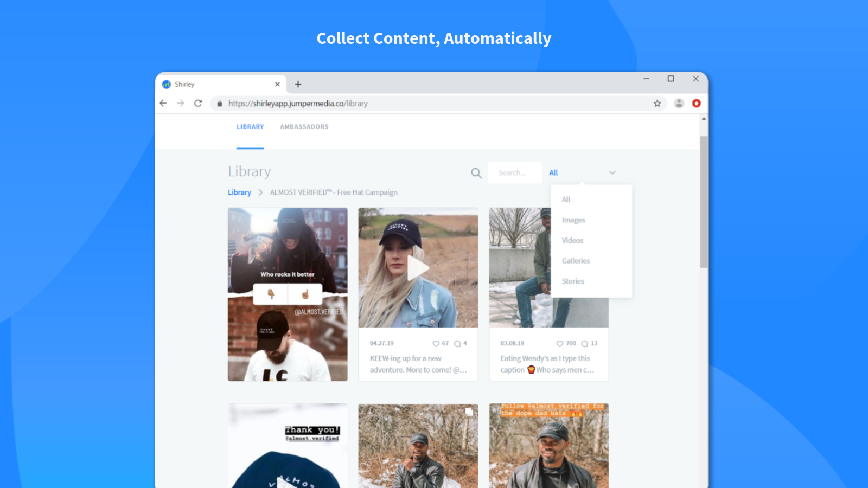Click the Library search magnifier icon
Image resolution: width=868 pixels, height=488 pixels.
pyautogui.click(x=476, y=173)
